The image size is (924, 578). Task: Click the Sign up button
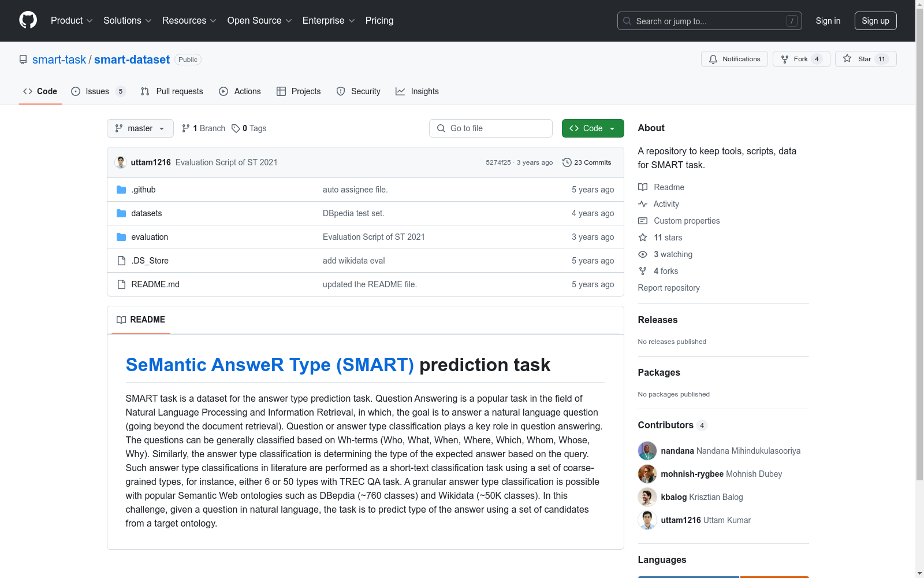point(875,21)
